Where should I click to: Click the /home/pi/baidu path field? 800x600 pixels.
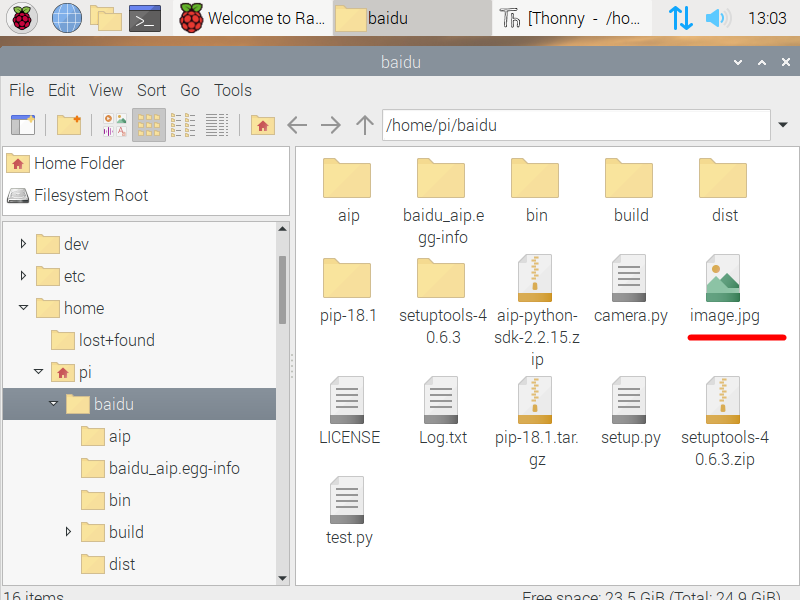[x=576, y=125]
